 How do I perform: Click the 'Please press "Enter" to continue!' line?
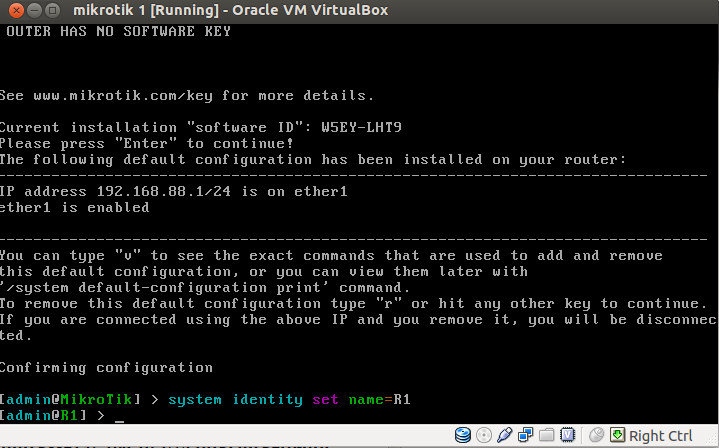click(x=147, y=143)
